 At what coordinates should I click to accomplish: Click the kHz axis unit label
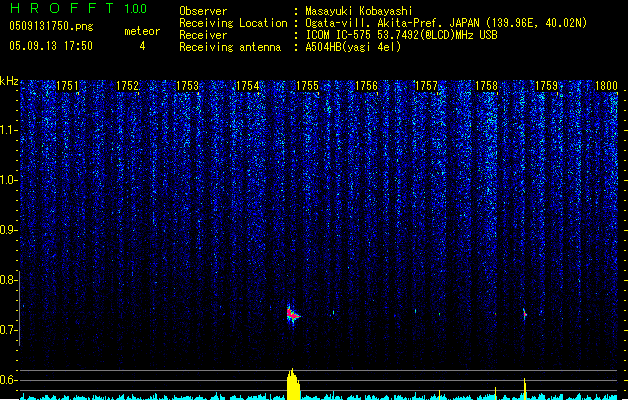9,81
